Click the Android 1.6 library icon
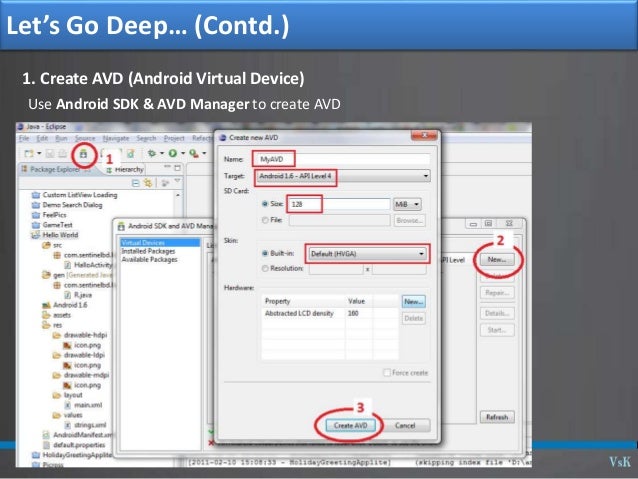The width and height of the screenshot is (638, 479). click(x=46, y=305)
